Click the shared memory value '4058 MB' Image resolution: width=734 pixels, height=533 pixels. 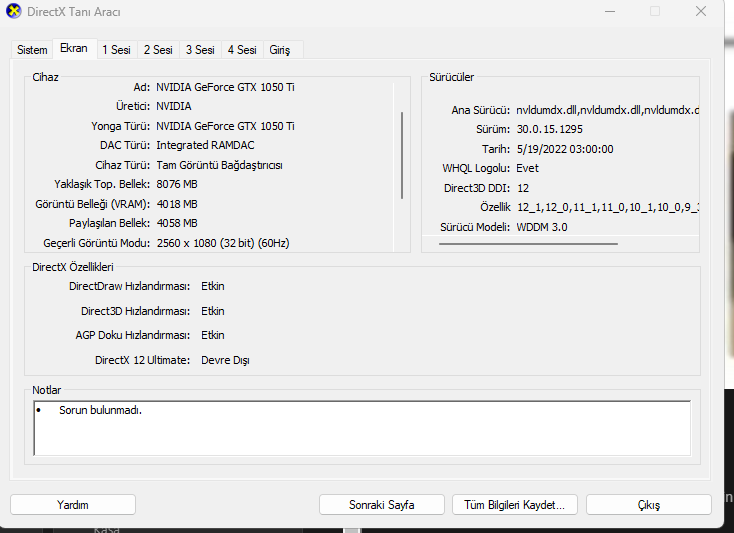click(177, 223)
